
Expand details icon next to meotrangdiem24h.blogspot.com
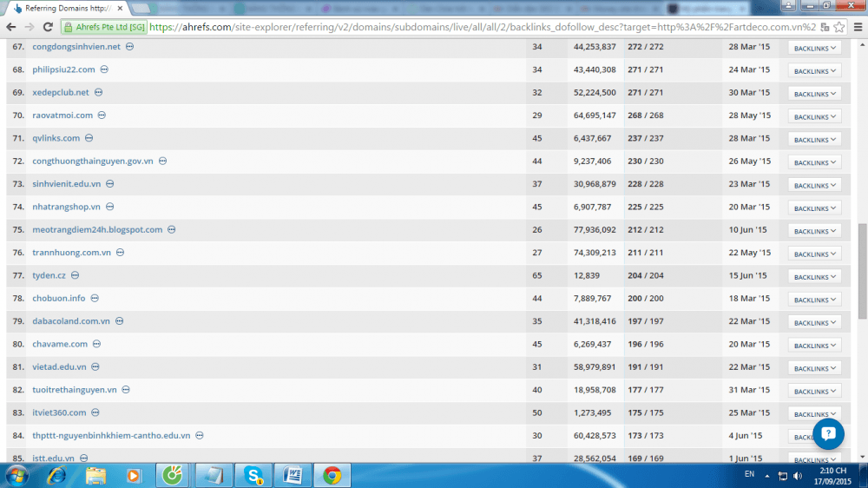172,229
